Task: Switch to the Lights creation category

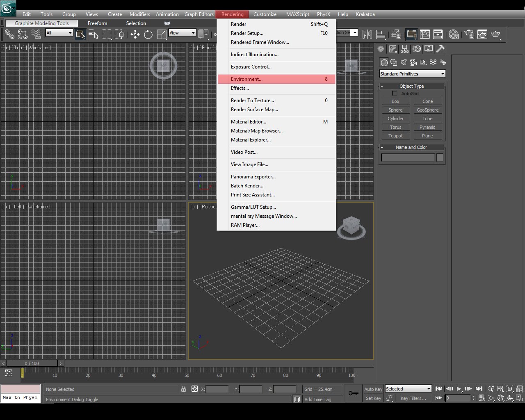Action: [x=403, y=62]
